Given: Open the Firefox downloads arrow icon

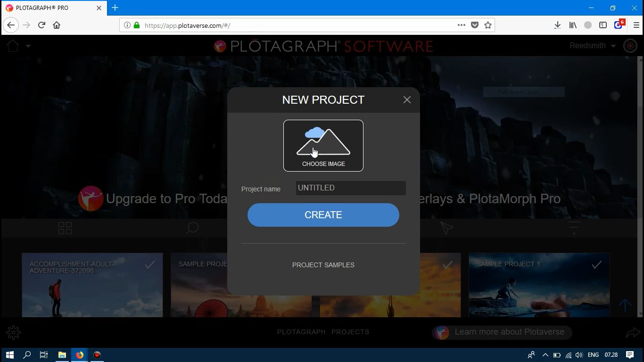Looking at the screenshot, I should (x=557, y=25).
